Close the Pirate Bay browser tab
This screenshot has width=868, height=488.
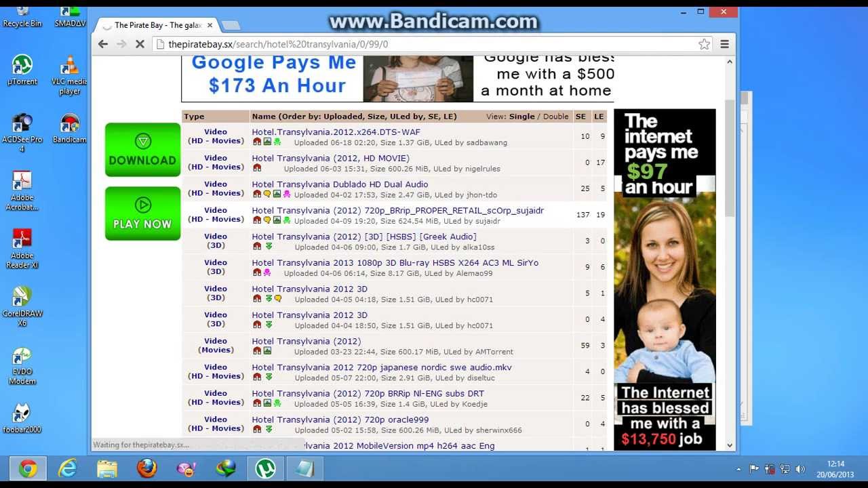click(210, 25)
